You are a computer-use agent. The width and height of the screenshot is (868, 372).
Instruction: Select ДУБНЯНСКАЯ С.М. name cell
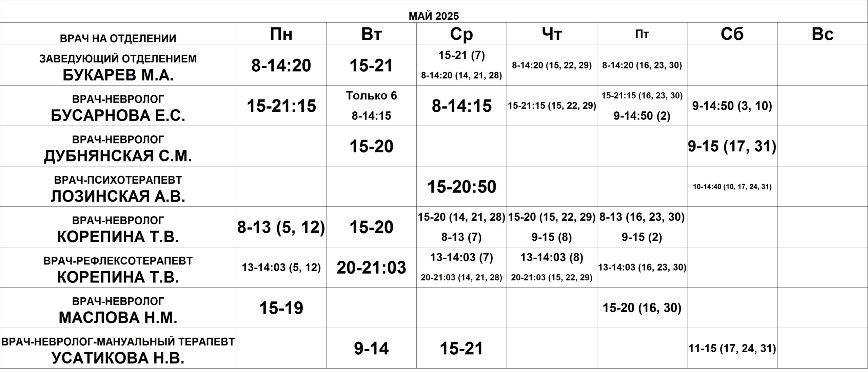tap(118, 146)
